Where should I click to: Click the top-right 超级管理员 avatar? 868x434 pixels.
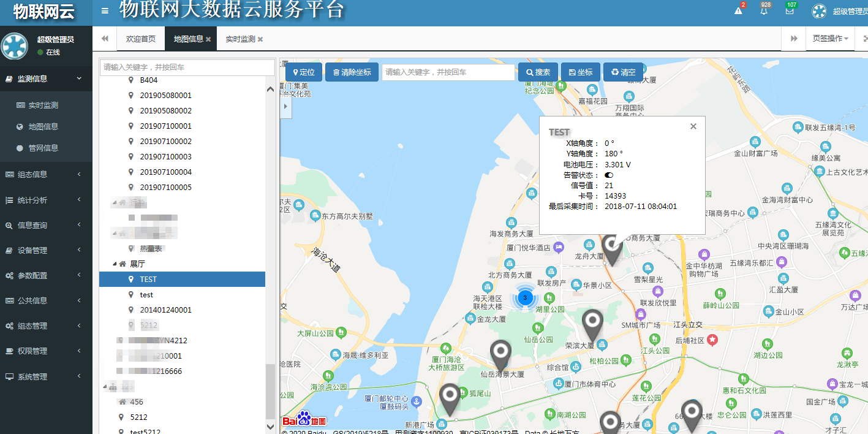(819, 11)
